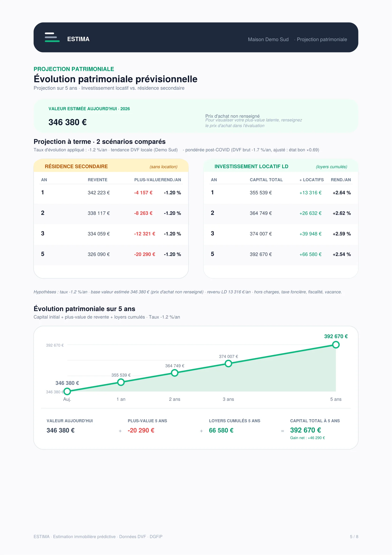Screen dimensions: 392x555
Task: Click the Prix d'achat non renseigné note
Action: click(x=232, y=116)
